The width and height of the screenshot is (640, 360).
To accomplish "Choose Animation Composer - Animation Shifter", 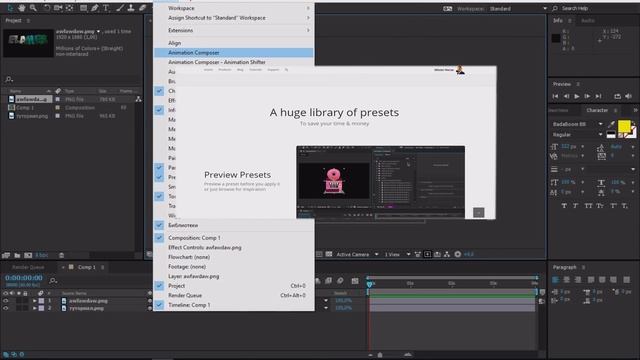I will point(234,62).
